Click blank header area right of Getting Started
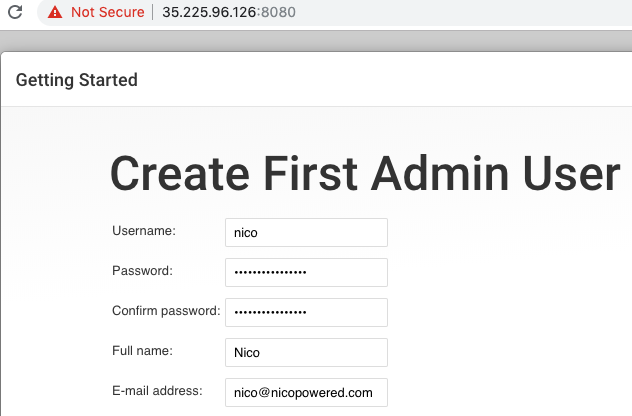The width and height of the screenshot is (632, 416). tap(400, 80)
